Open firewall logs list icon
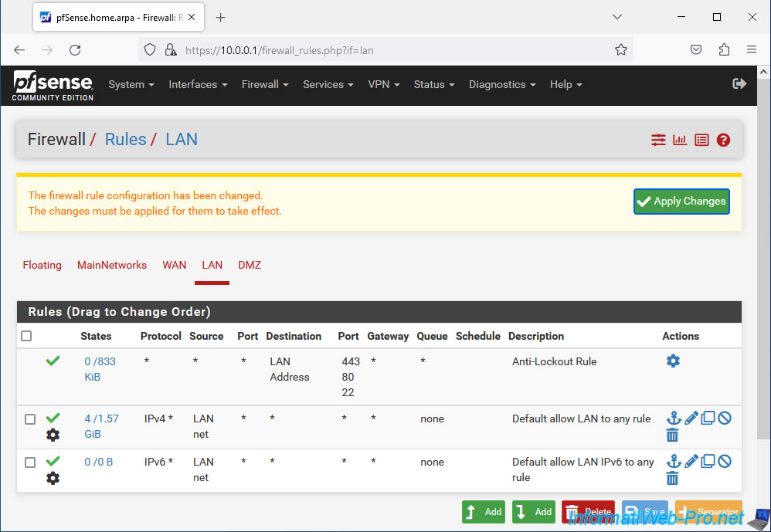 point(701,140)
